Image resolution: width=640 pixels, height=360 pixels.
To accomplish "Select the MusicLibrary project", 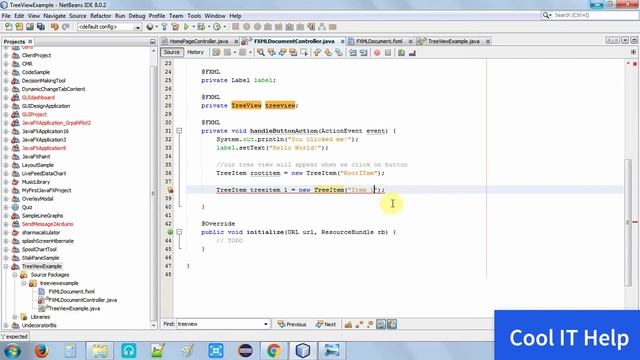I will [36, 182].
